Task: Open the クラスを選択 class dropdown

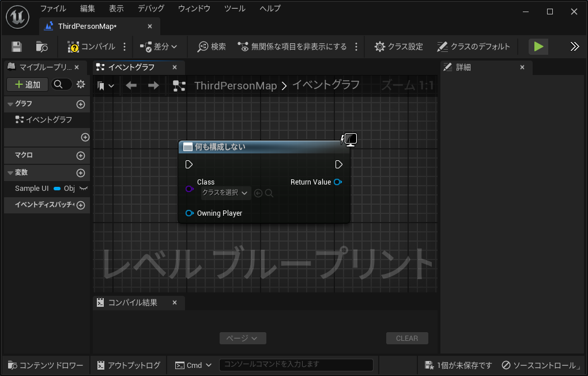Action: (226, 193)
